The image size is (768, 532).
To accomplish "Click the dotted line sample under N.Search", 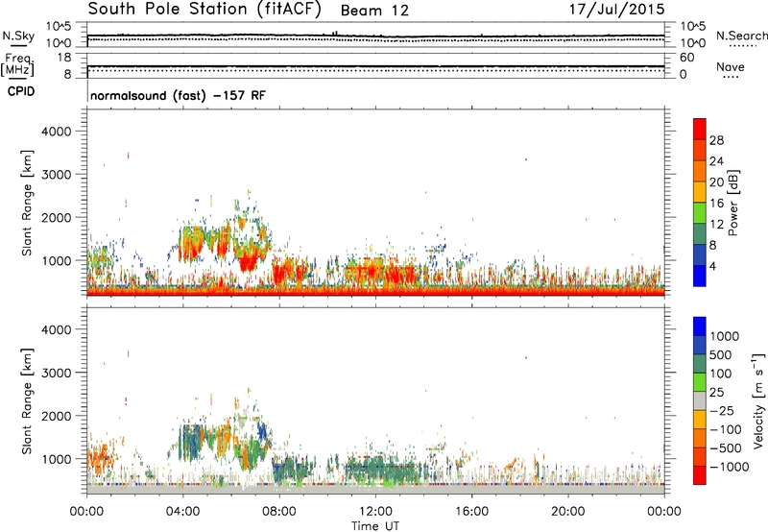I will click(743, 46).
